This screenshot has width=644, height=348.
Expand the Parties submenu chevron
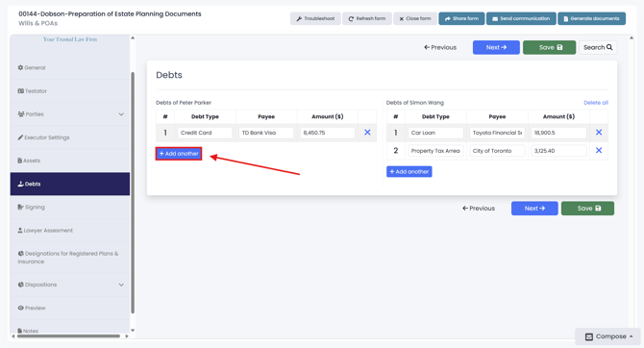[x=121, y=114]
